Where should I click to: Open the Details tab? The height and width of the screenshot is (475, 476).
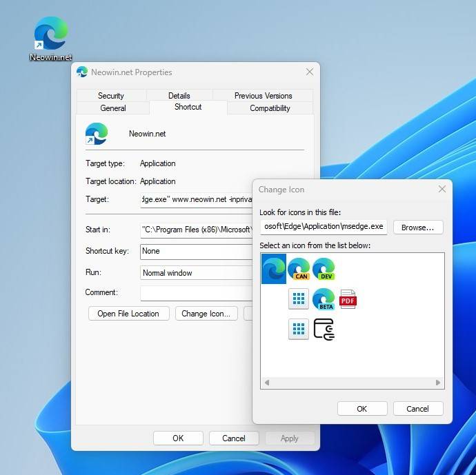point(179,96)
